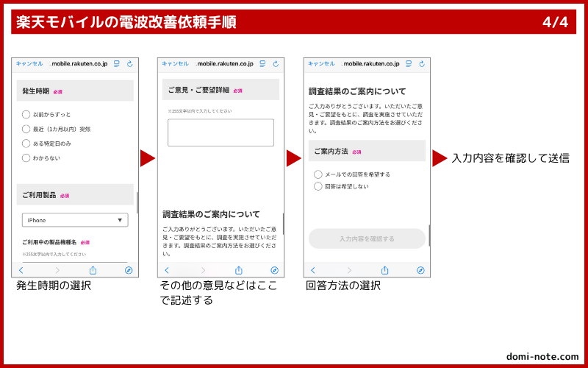Click the 'ご利用中の製品機種名' label
Screen dimensions: 588x368
(x=49, y=242)
